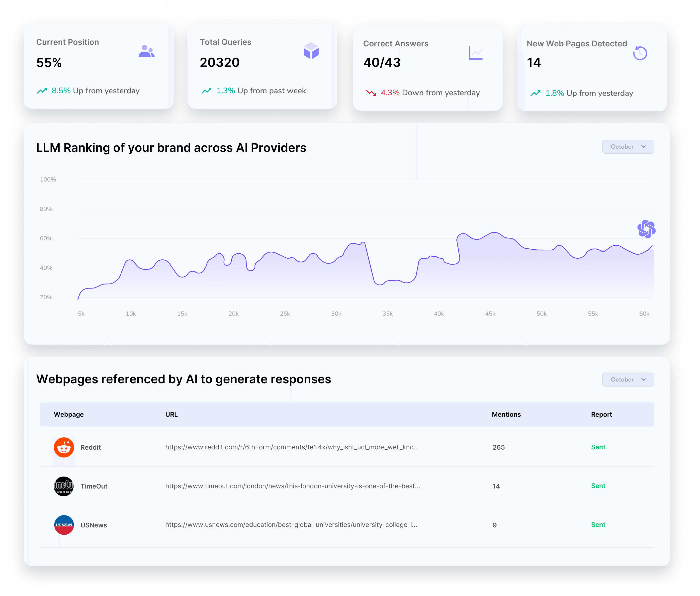Click the Mentions column header
This screenshot has width=700, height=596.
pyautogui.click(x=506, y=414)
